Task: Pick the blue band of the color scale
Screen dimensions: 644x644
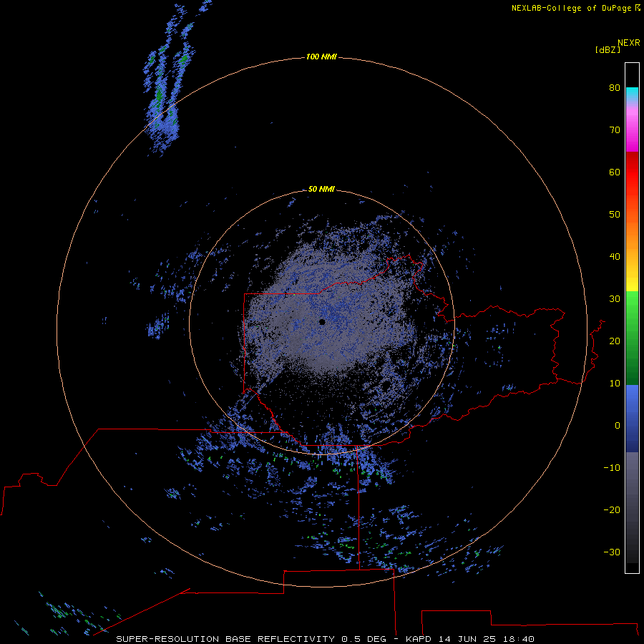Action: pos(632,418)
